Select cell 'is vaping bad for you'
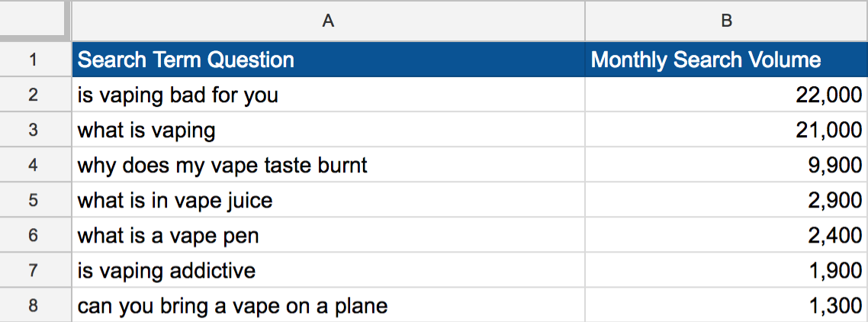 (328, 95)
